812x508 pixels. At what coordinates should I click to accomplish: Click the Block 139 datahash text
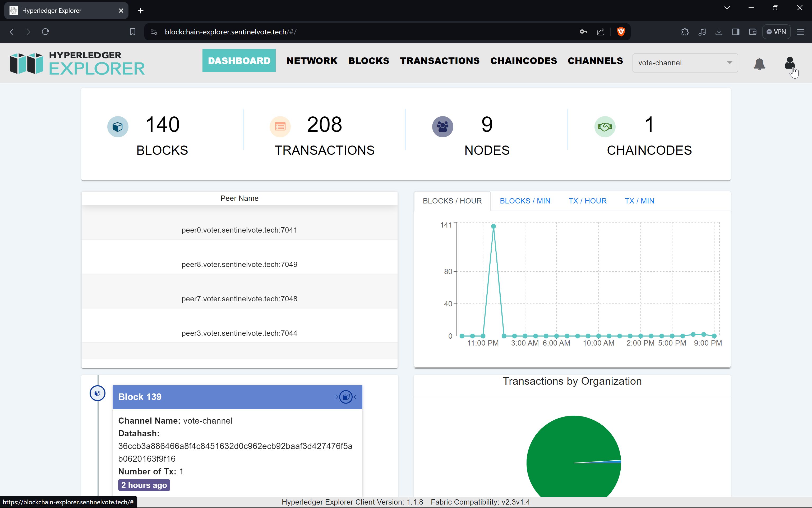click(235, 452)
